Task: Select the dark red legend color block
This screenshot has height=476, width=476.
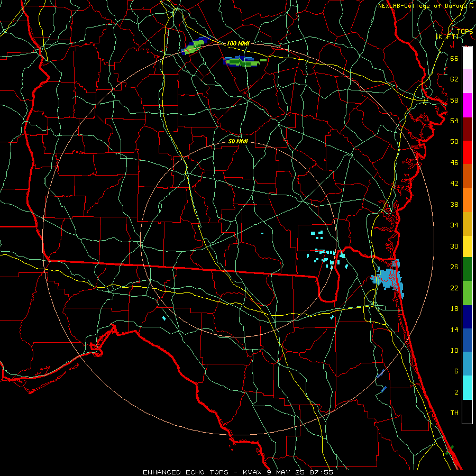Action: [x=467, y=129]
